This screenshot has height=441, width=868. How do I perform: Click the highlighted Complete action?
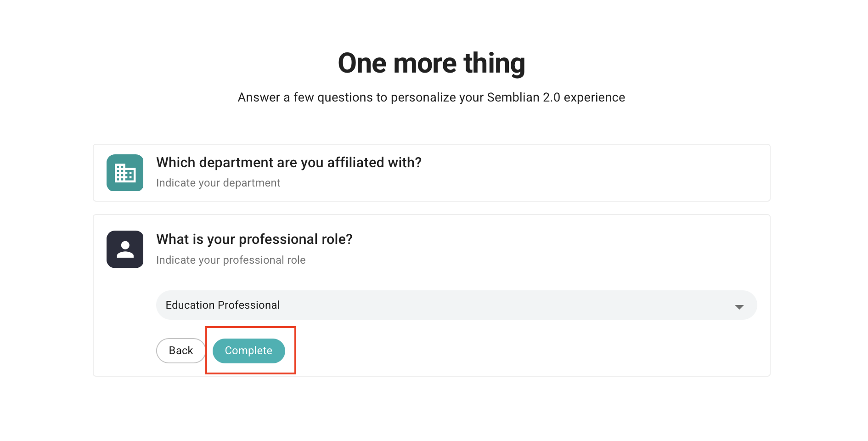tap(248, 351)
